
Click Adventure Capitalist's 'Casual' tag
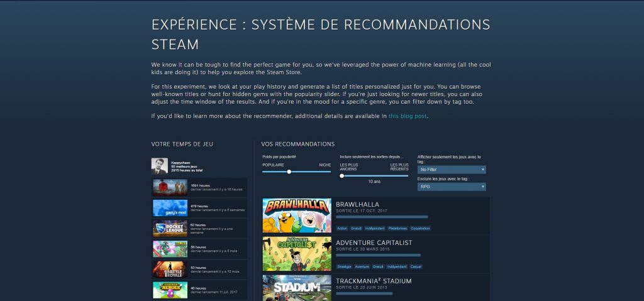(x=416, y=266)
